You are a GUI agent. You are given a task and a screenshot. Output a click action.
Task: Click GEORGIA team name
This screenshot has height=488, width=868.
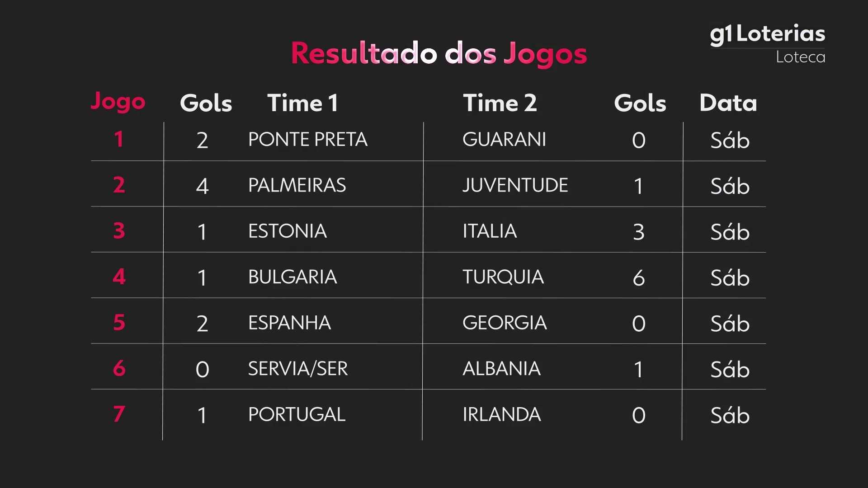(505, 323)
